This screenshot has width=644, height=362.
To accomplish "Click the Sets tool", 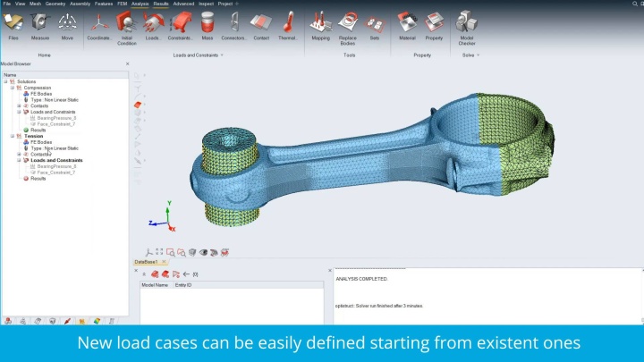I will 375,26.
